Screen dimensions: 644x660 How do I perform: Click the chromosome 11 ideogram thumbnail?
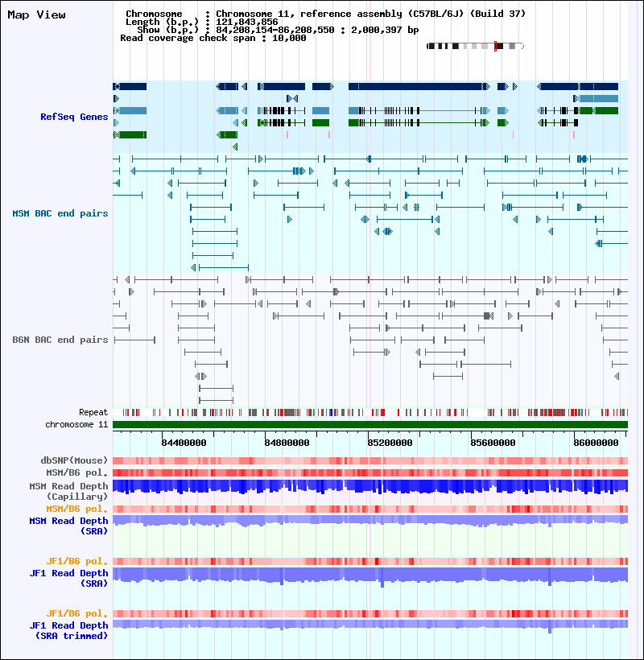[475, 47]
